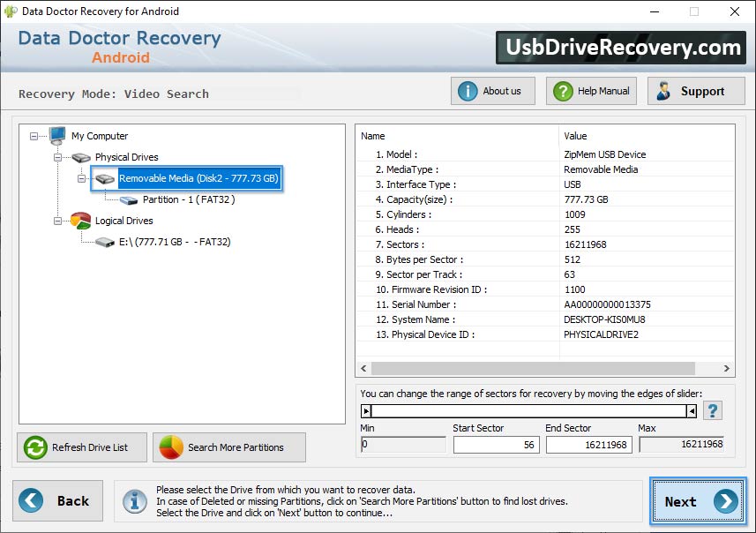Click the 'AA00000000013375' serial number value

[x=607, y=304]
